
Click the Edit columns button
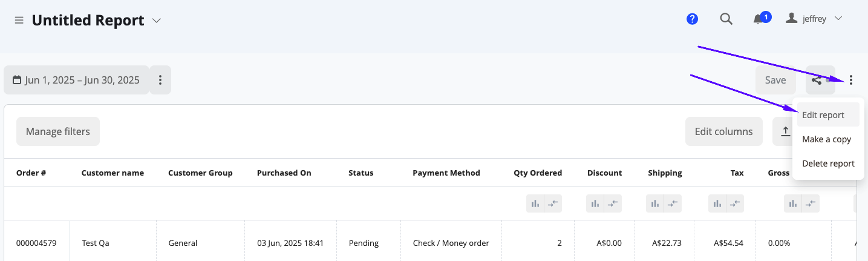point(724,131)
